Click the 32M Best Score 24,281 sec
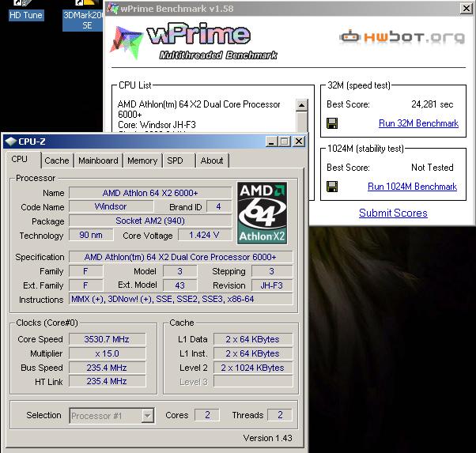Viewport: 476px width, 453px height. [x=433, y=104]
